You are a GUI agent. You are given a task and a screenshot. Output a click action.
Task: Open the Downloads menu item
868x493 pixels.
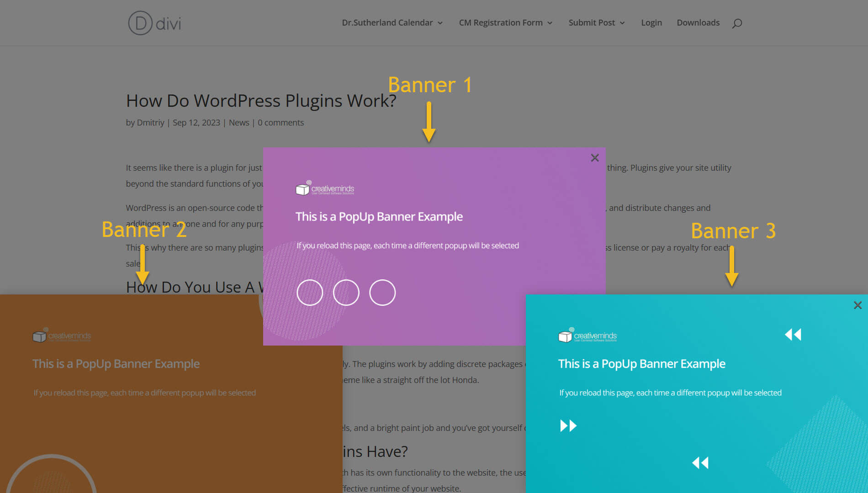coord(698,23)
